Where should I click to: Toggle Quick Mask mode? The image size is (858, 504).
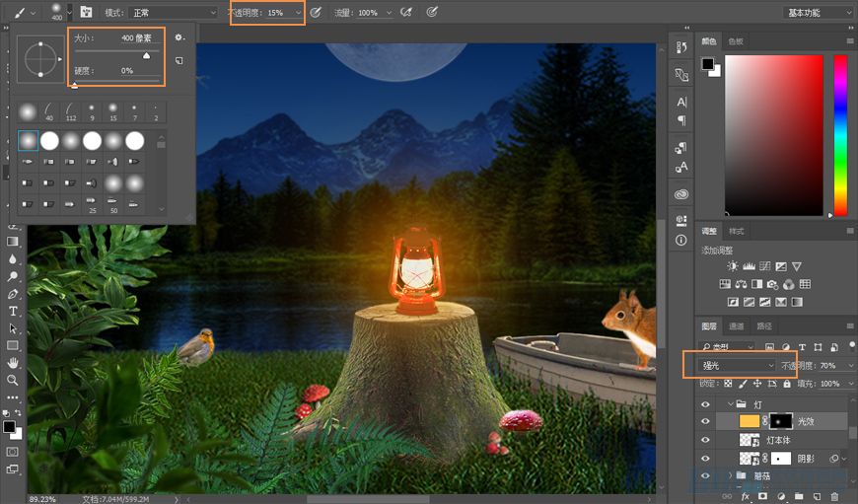click(13, 452)
